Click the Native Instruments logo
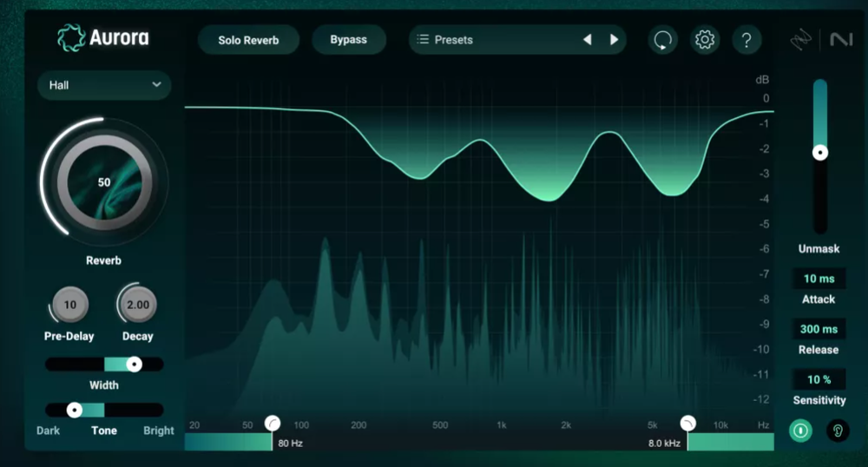Screen dimensions: 868x467 tap(841, 39)
